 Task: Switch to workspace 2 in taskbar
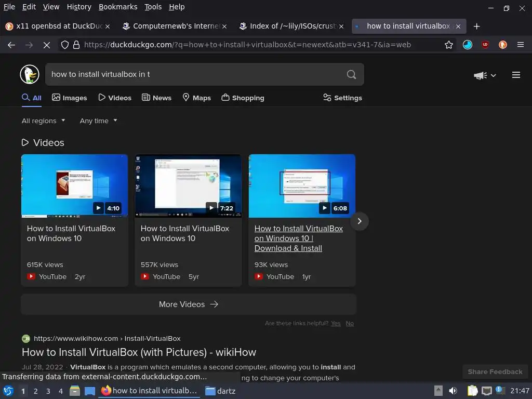[x=36, y=391]
